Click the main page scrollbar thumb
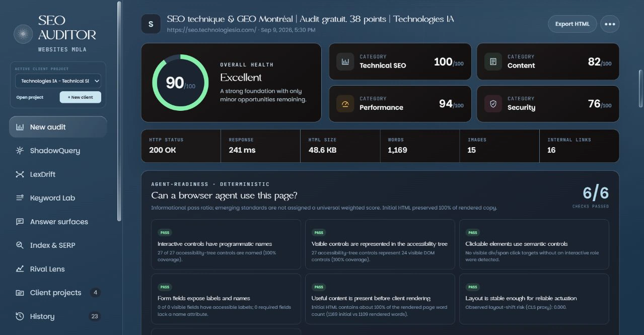Image resolution: width=644 pixels, height=335 pixels. coord(641,88)
